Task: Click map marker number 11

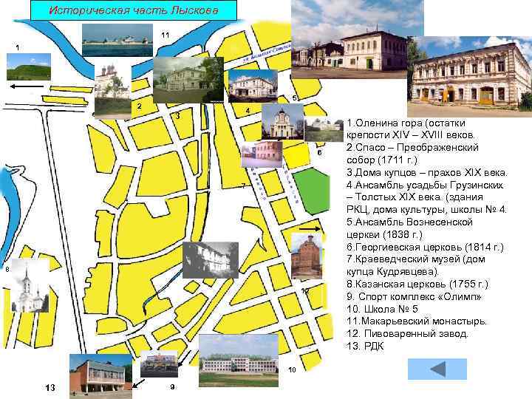Action: (166, 35)
